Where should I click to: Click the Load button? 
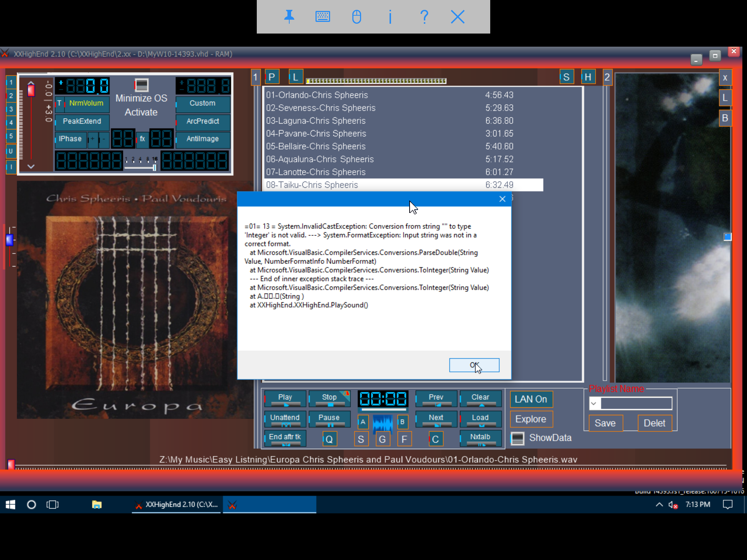[480, 419]
